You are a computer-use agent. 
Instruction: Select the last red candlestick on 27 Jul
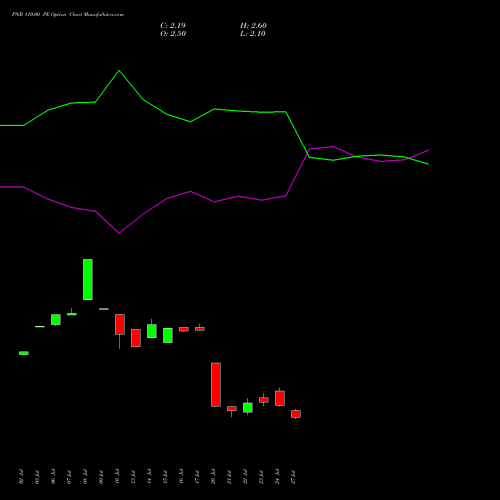pos(296,414)
